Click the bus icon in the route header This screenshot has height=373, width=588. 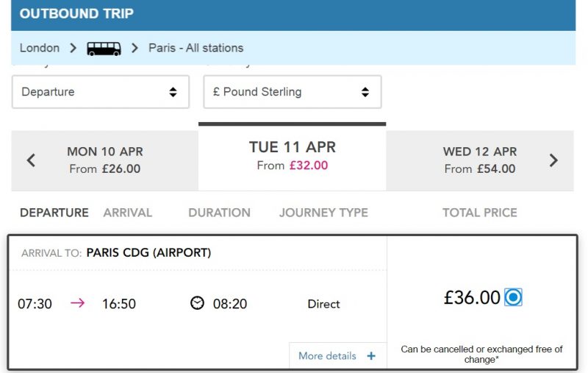pos(104,49)
